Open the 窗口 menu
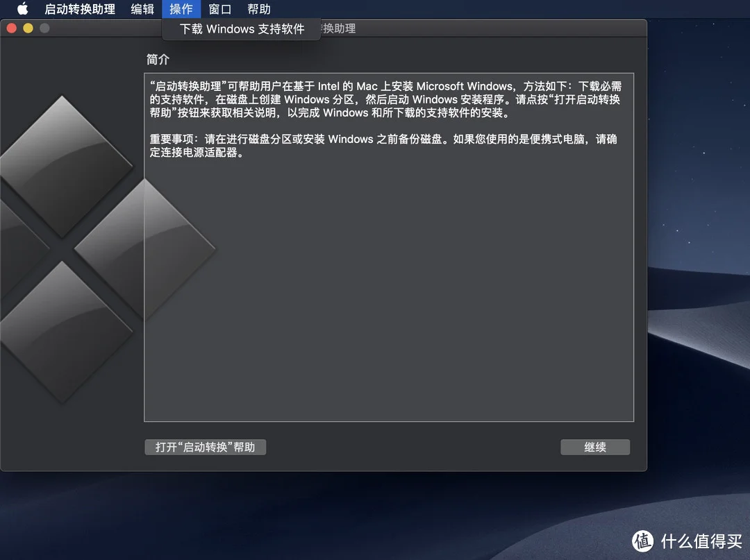The width and height of the screenshot is (750, 560). tap(220, 9)
